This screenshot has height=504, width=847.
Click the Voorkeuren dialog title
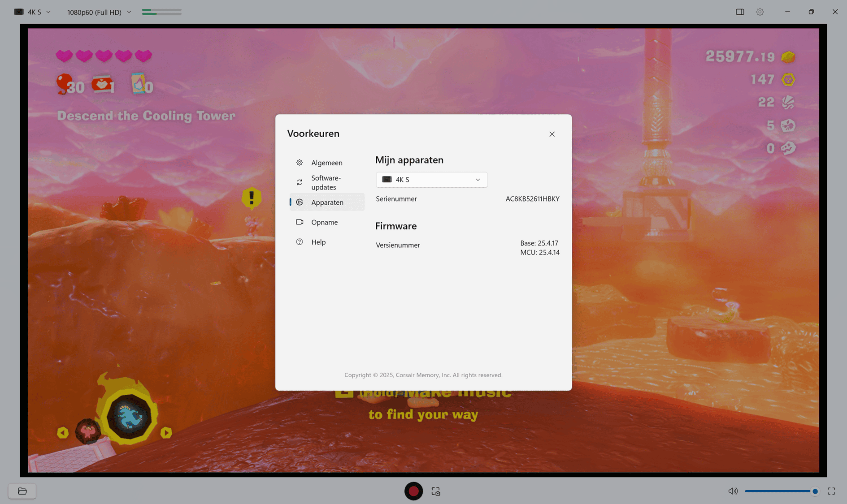coord(313,134)
